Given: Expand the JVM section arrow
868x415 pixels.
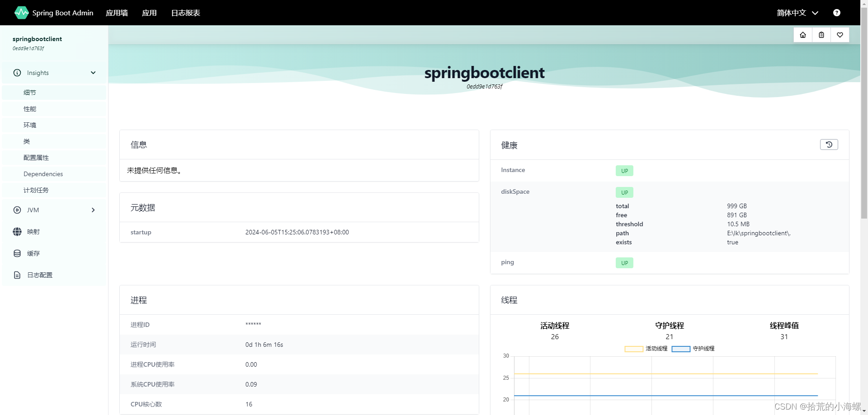Looking at the screenshot, I should pyautogui.click(x=93, y=210).
